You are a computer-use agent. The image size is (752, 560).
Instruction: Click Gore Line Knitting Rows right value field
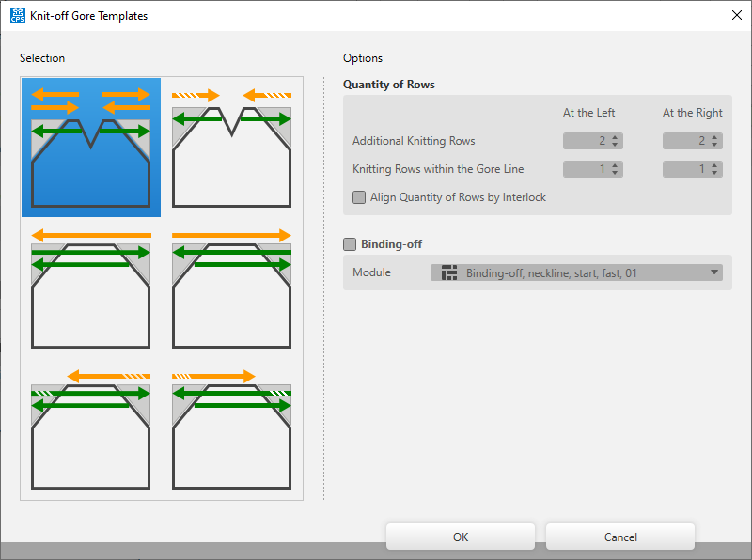pos(684,169)
